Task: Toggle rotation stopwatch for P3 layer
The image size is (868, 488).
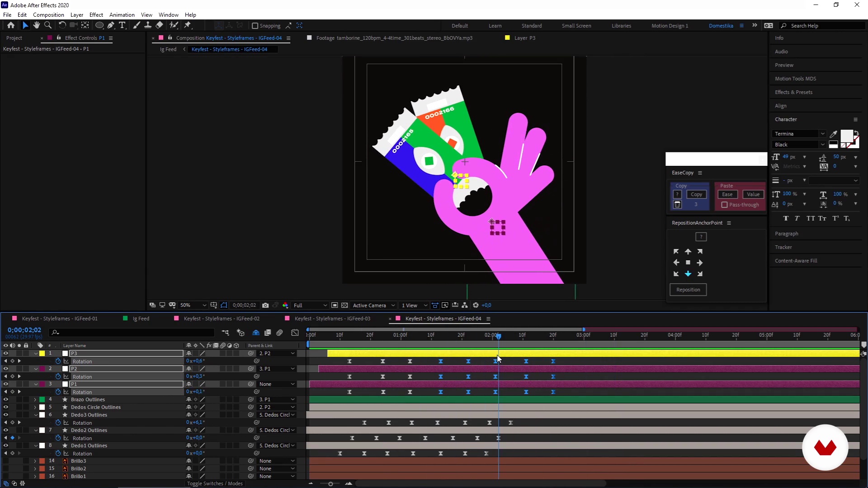Action: coord(58,361)
